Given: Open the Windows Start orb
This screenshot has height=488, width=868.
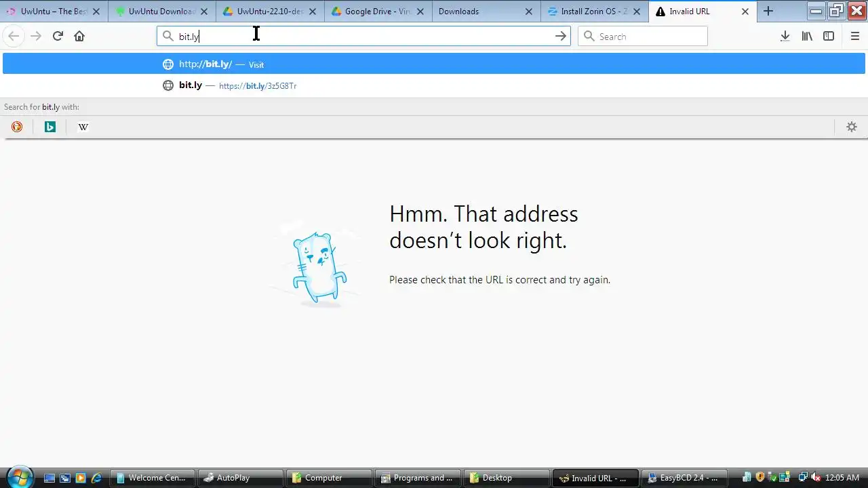Looking at the screenshot, I should coord(20,477).
